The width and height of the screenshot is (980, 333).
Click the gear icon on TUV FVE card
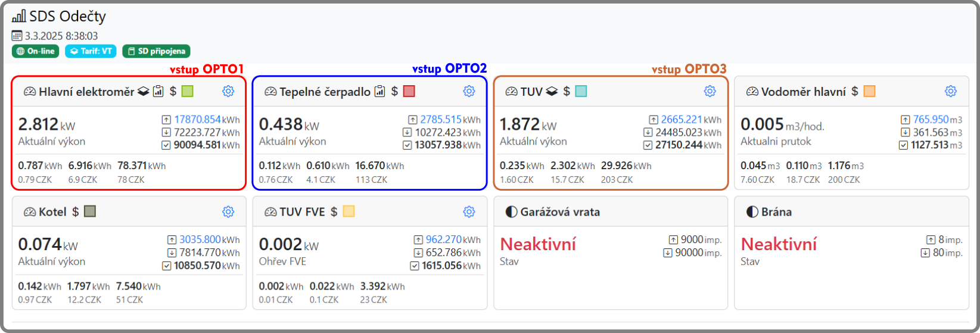click(x=469, y=211)
